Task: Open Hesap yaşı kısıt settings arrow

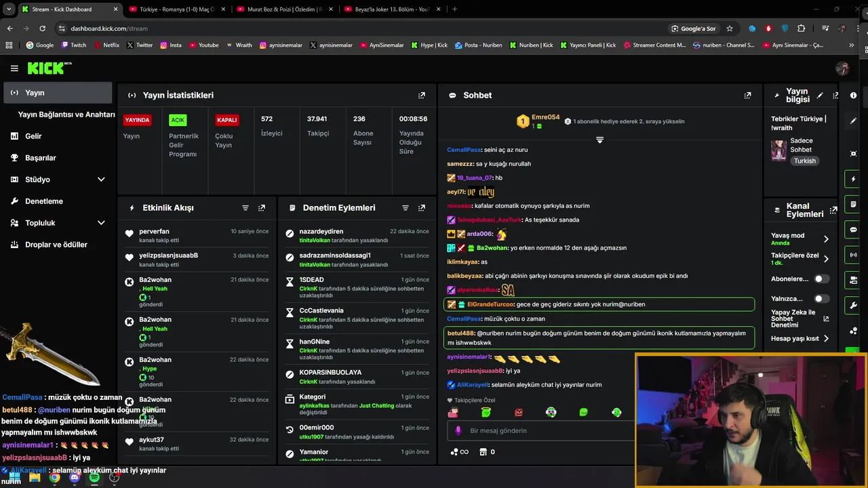Action: (x=826, y=338)
